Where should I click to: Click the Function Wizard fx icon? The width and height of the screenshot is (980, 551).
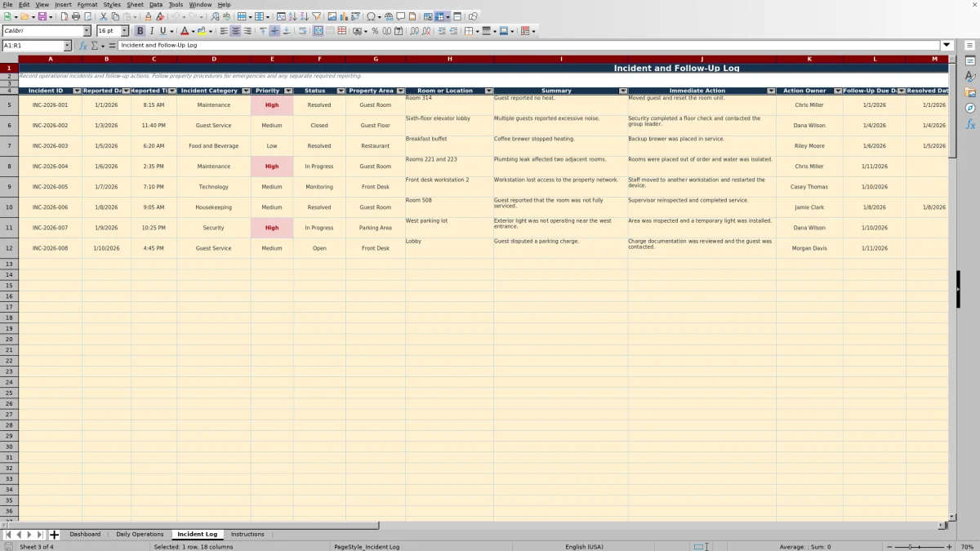(82, 46)
